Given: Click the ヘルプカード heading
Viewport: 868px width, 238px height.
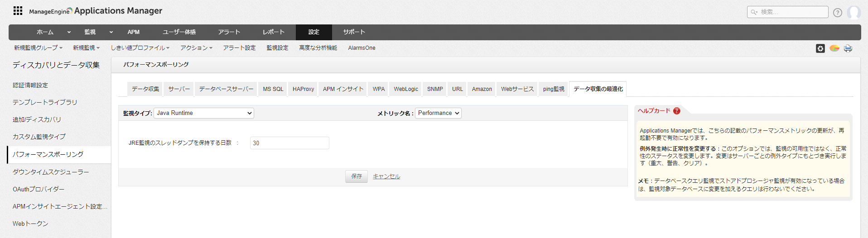Looking at the screenshot, I should pyautogui.click(x=654, y=111).
